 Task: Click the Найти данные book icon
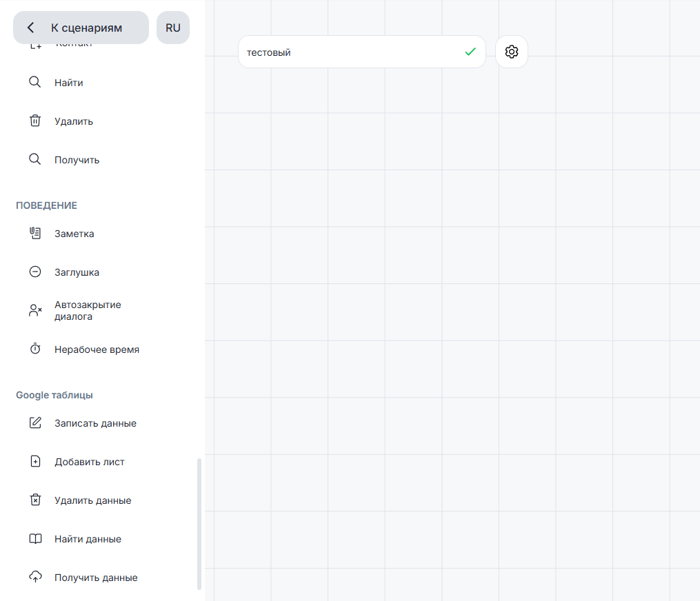coord(35,539)
